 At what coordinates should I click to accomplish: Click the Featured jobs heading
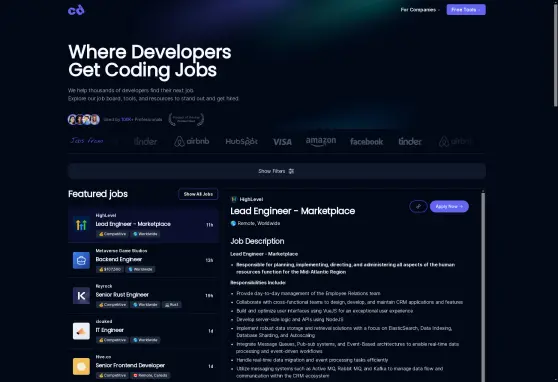pyautogui.click(x=98, y=194)
